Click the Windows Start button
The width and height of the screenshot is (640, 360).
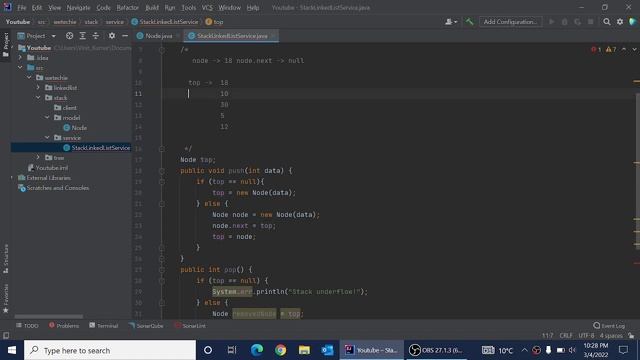pyautogui.click(x=12, y=350)
